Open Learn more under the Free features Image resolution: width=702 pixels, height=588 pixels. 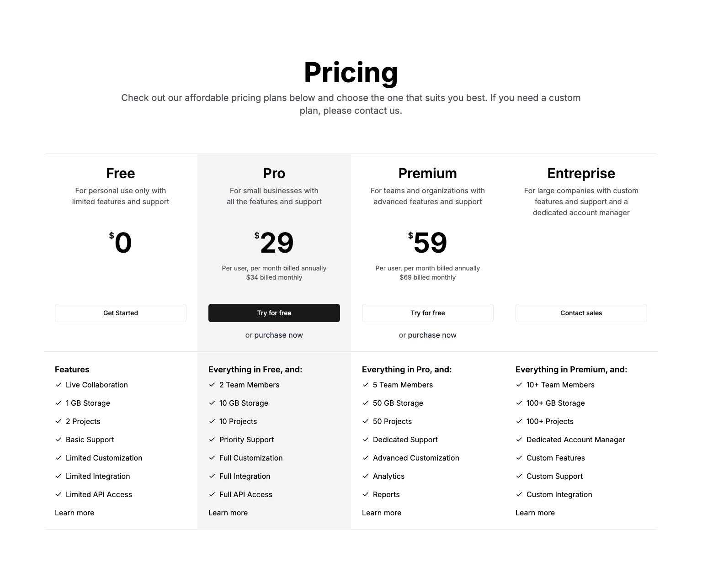(x=74, y=513)
